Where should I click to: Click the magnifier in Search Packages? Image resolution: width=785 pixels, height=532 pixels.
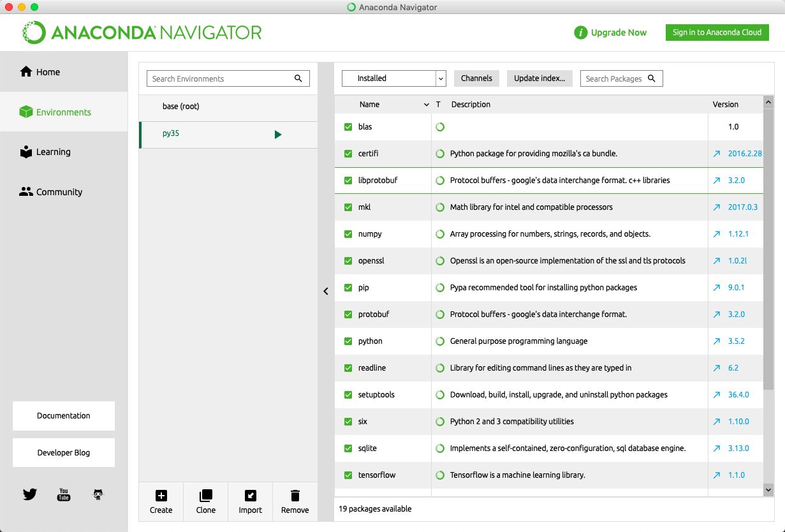click(652, 78)
